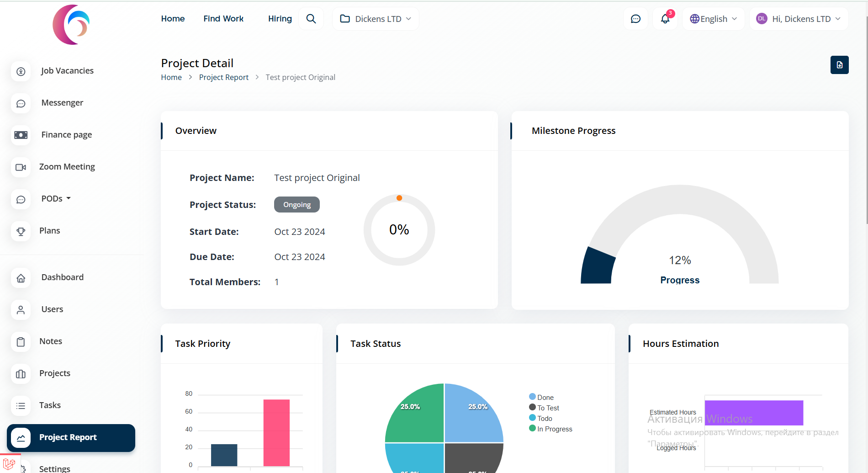Click the Plans trophy icon
The width and height of the screenshot is (868, 473).
click(21, 231)
